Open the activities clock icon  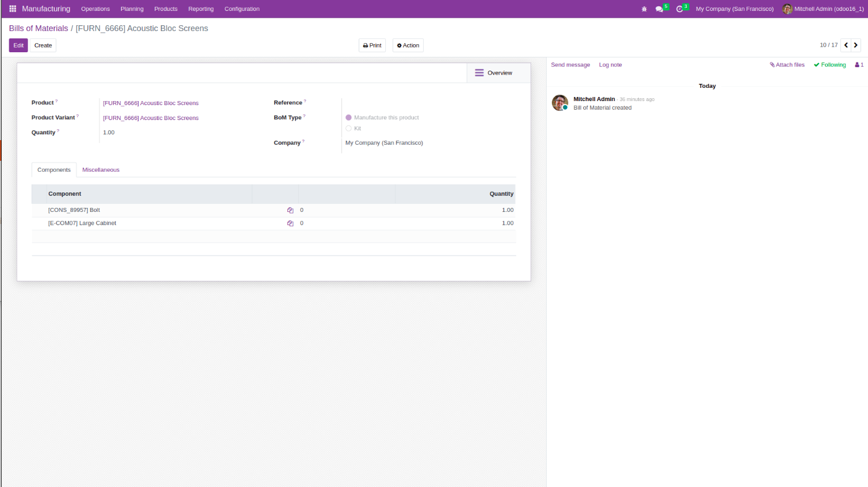coord(679,9)
